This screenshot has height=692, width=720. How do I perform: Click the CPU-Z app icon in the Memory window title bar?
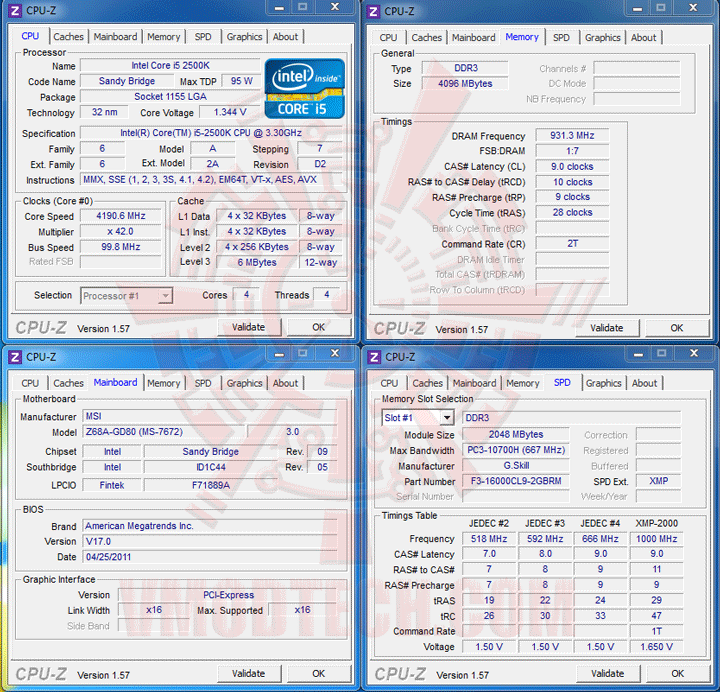374,11
